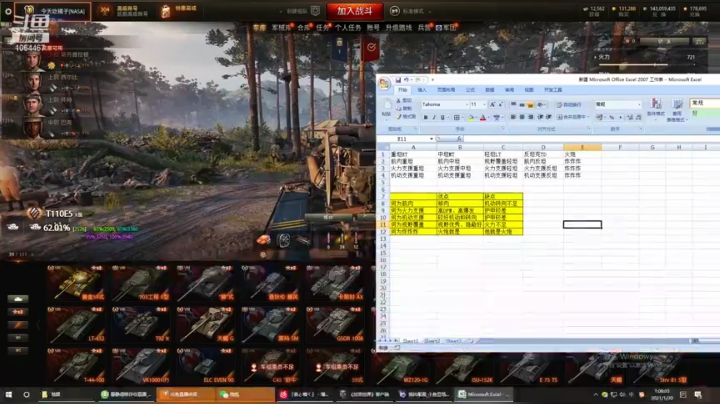Image resolution: width=720 pixels, height=404 pixels.
Task: Open the Excel 开始 Home ribbon tab
Action: [x=403, y=90]
